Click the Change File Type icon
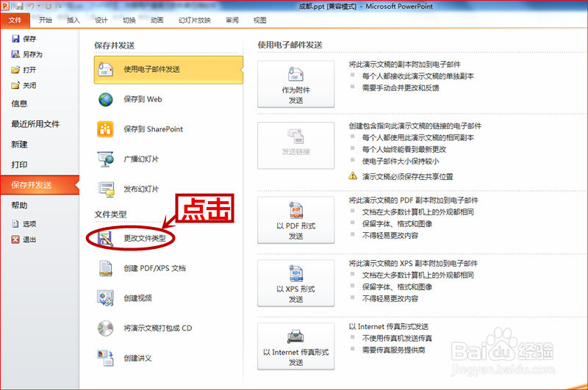 coord(105,239)
